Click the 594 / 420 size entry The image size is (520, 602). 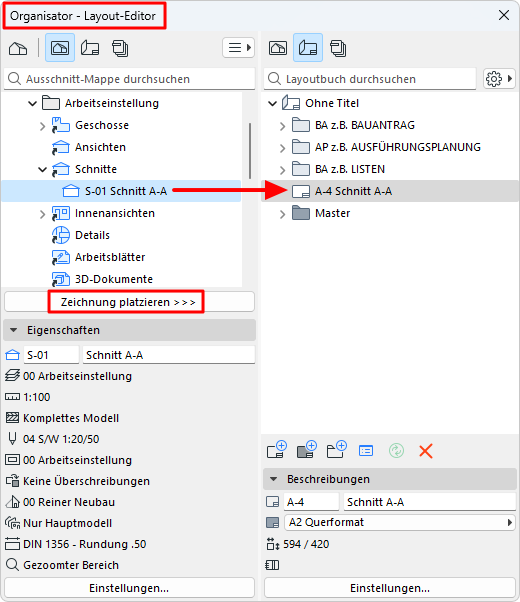point(306,544)
